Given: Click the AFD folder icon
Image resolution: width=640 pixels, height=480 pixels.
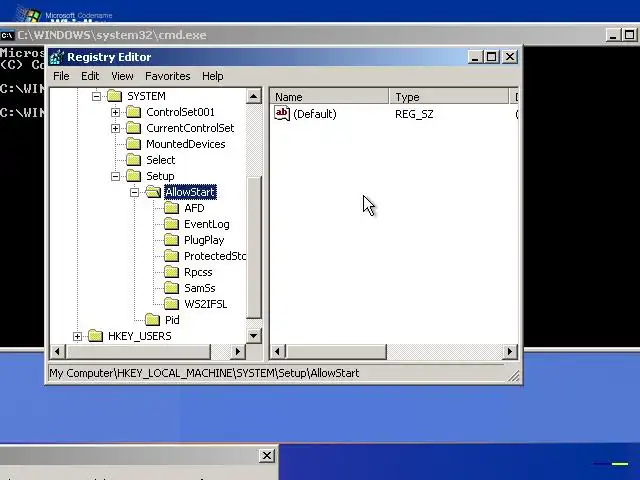Looking at the screenshot, I should coord(172,208).
